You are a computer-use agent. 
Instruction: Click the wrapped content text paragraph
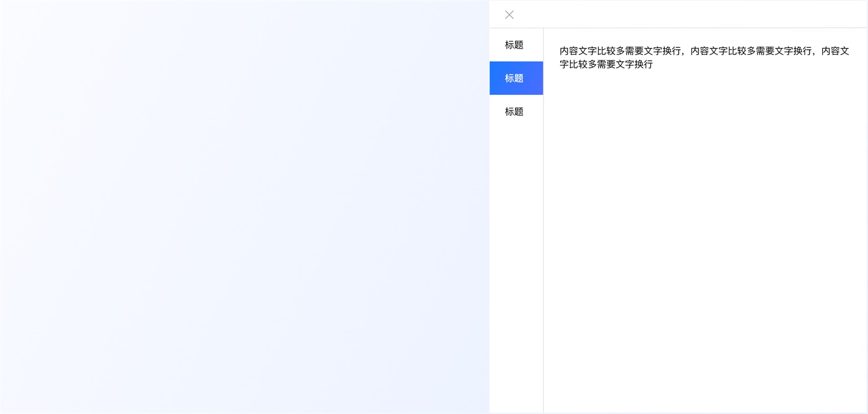click(703, 57)
